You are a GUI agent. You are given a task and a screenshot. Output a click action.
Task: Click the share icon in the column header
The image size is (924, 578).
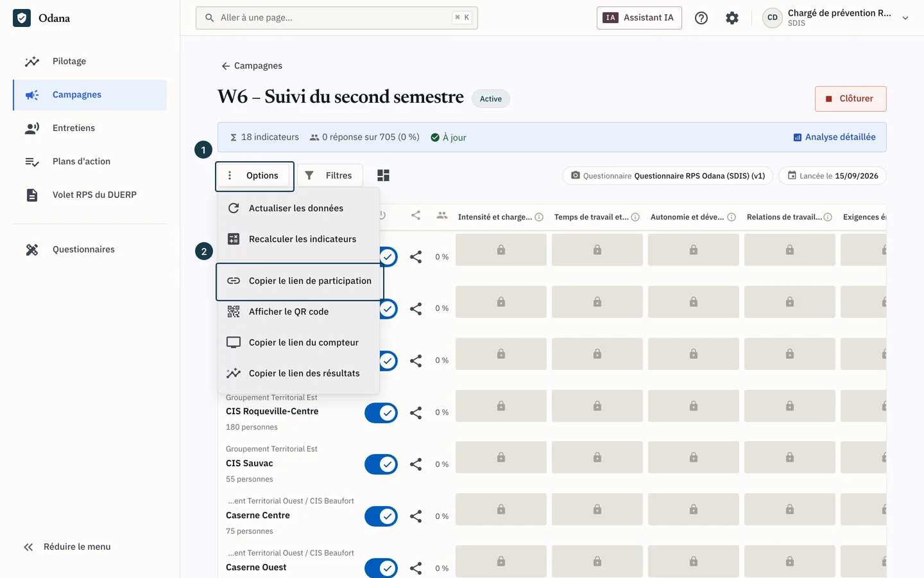click(x=416, y=216)
